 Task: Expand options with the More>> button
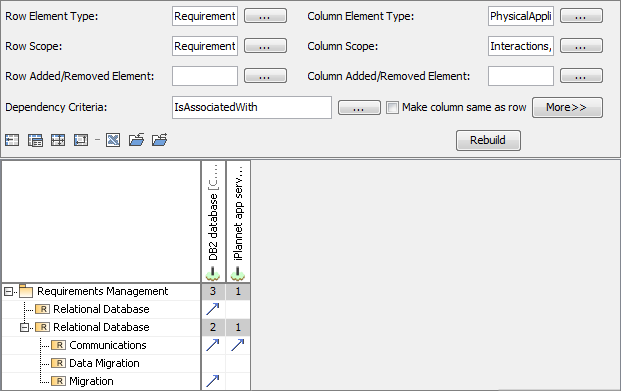567,107
